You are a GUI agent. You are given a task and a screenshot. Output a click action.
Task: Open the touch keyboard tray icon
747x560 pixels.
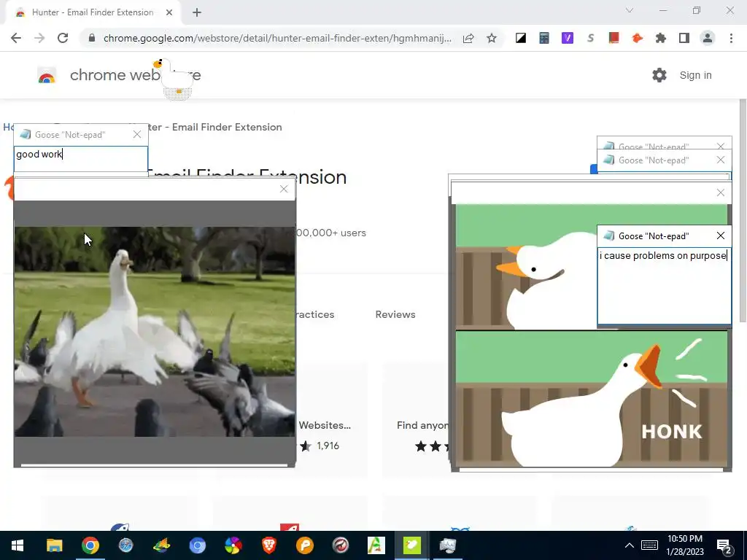point(649,545)
